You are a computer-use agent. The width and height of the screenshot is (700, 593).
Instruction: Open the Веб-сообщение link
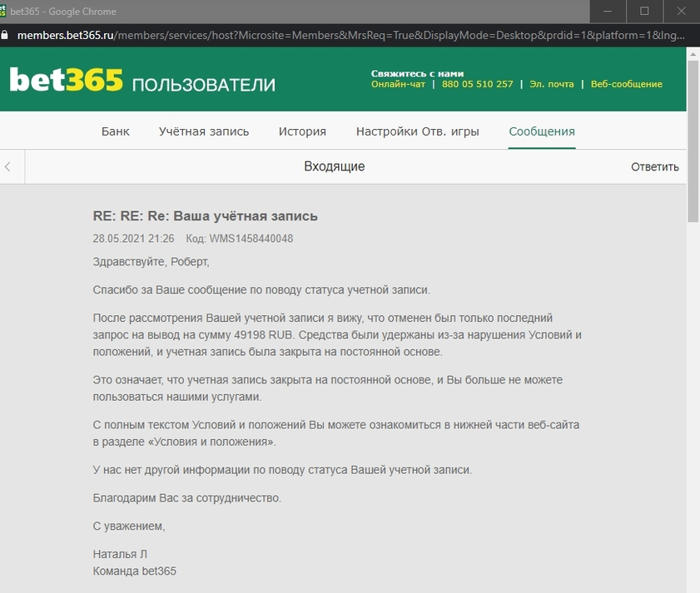click(627, 84)
